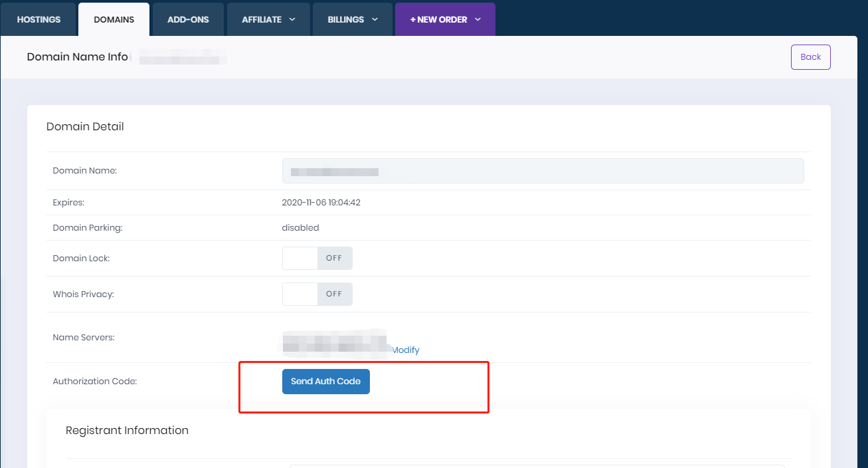Screen dimensions: 868x468
Task: Click the Whois Privacy label
Action: (x=83, y=294)
